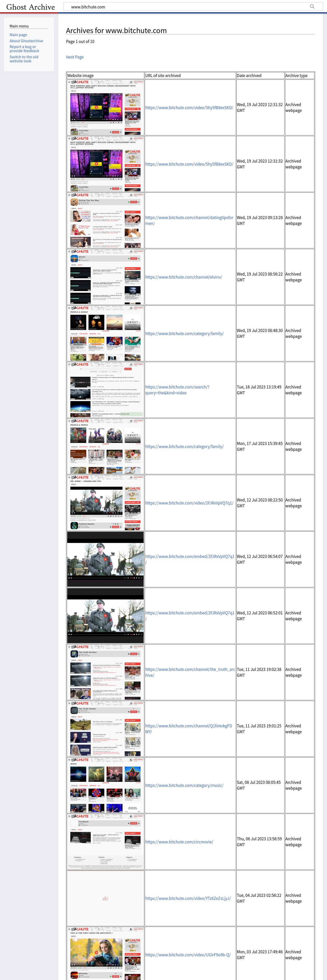The height and width of the screenshot is (980, 327).
Task: Click the ElvinV channel thumbnail
Action: coord(105,277)
